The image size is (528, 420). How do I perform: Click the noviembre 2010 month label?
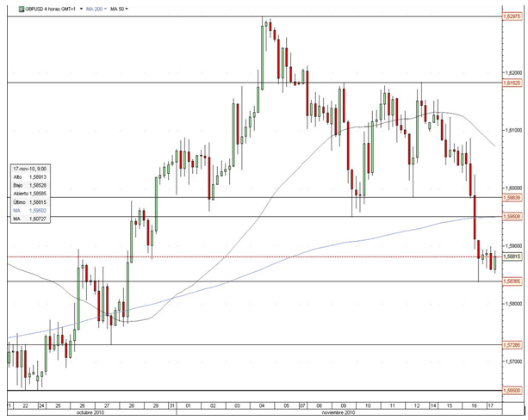(x=339, y=412)
